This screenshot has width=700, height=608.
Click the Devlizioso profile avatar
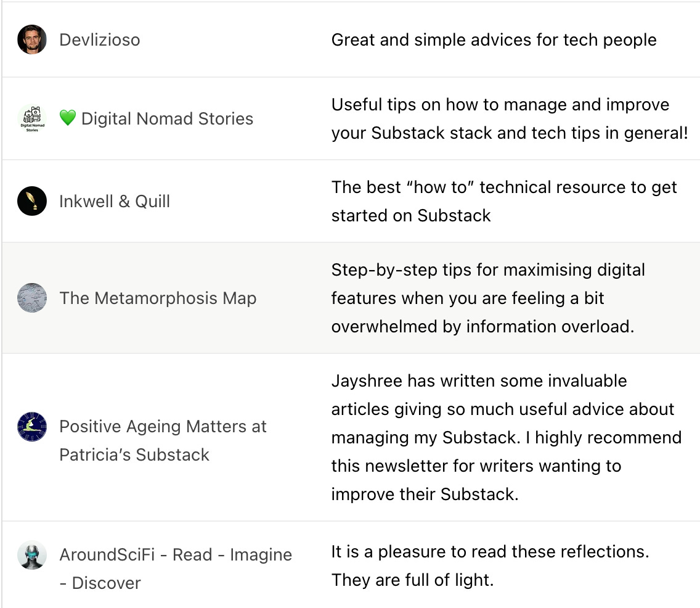tap(31, 39)
